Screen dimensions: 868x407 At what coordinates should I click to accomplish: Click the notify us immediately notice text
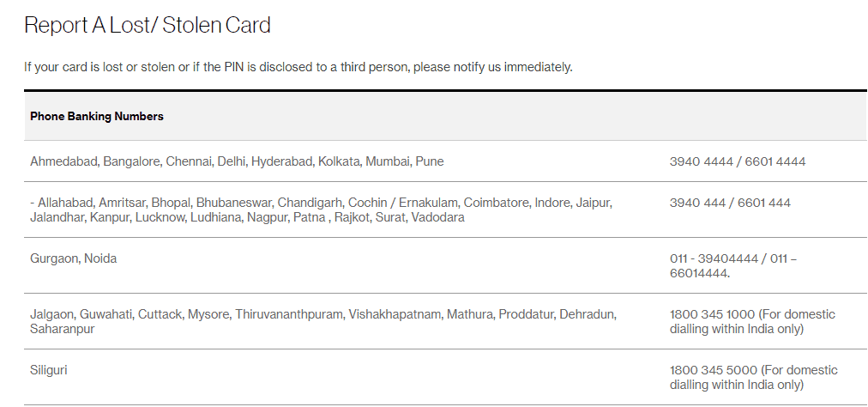pos(298,67)
